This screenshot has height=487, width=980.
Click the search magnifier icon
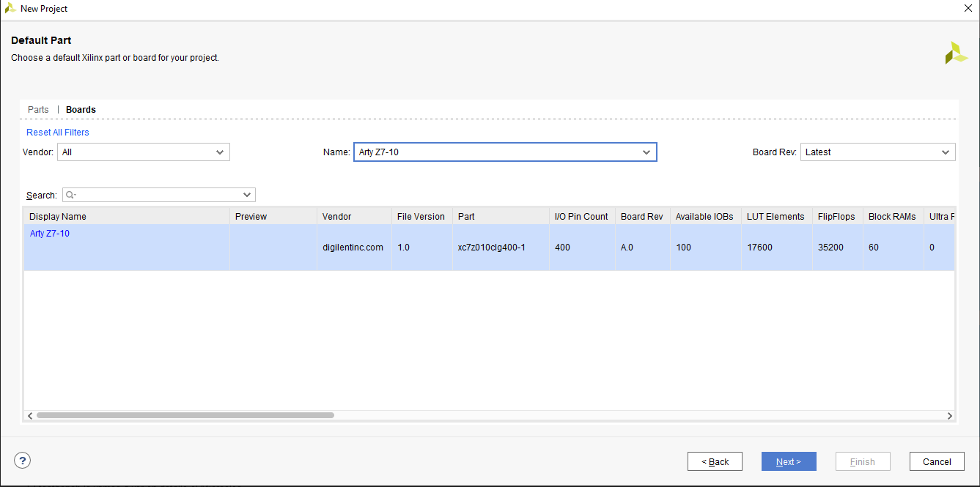(70, 195)
